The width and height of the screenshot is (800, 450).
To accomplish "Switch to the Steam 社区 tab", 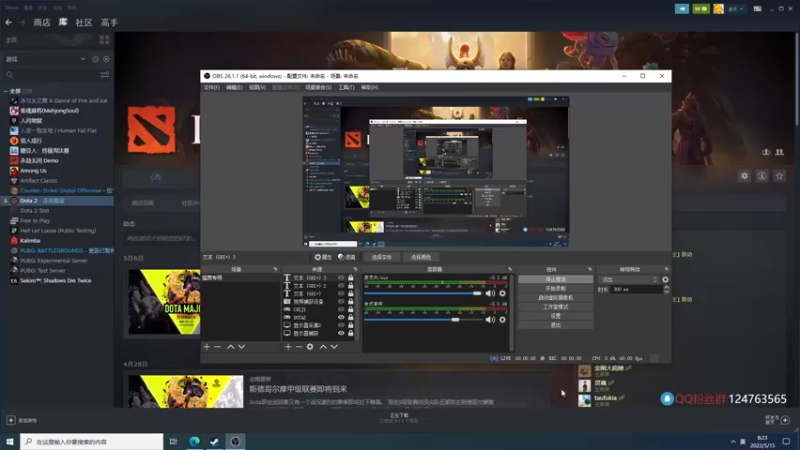I will (x=84, y=22).
